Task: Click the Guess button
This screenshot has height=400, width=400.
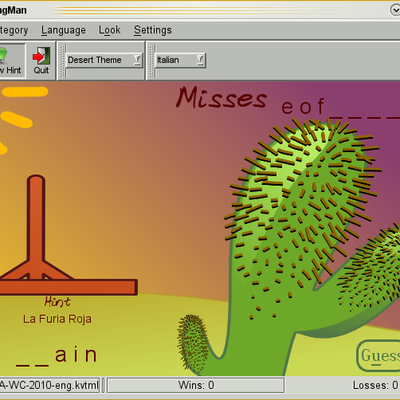Action: click(379, 356)
